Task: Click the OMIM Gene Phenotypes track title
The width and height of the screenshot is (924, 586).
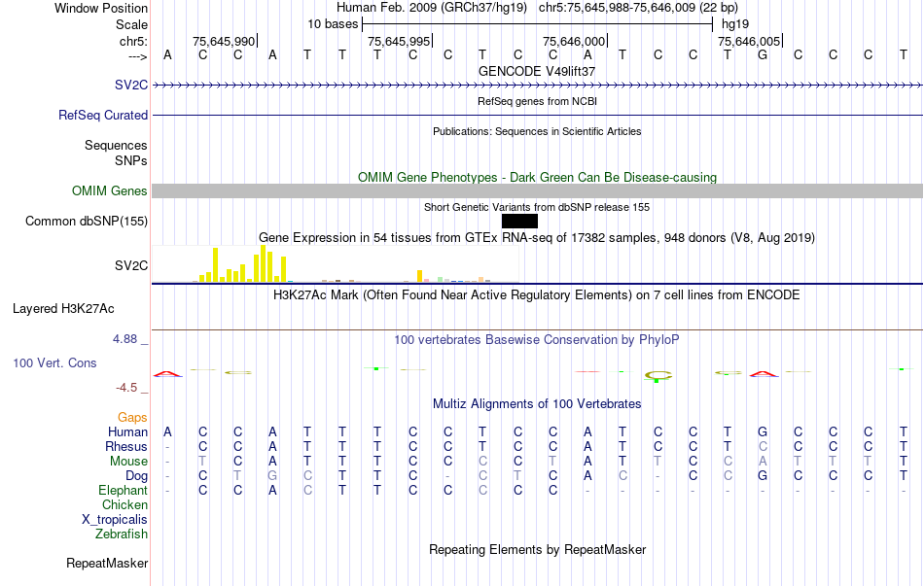Action: [x=537, y=177]
